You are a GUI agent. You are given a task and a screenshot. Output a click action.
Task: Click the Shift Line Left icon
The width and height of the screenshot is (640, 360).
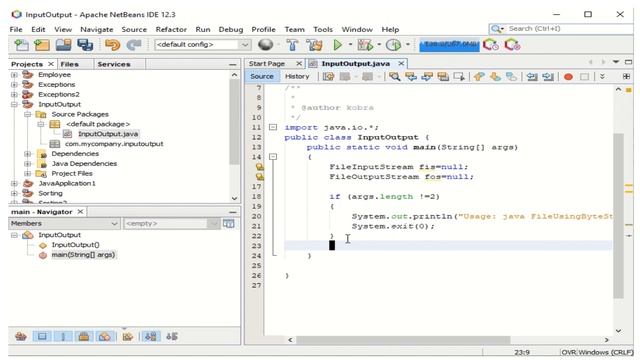tap(531, 77)
